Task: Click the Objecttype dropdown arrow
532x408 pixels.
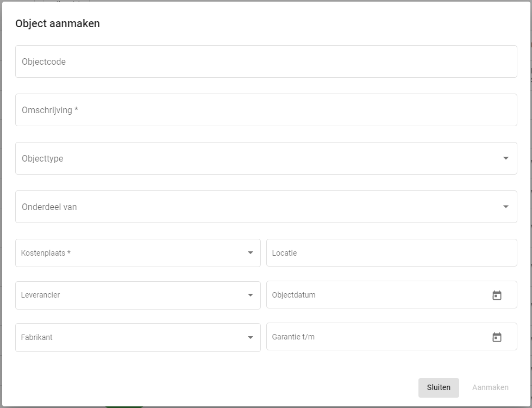Action: [x=506, y=158]
